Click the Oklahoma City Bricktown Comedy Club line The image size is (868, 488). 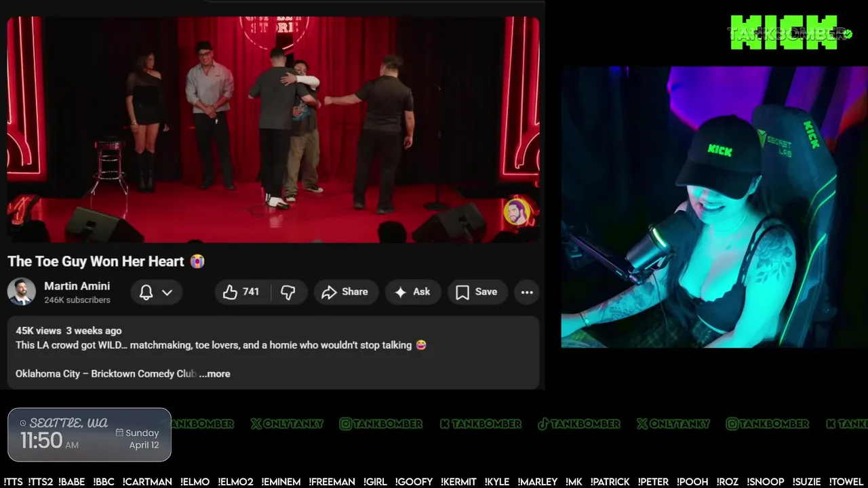[106, 373]
